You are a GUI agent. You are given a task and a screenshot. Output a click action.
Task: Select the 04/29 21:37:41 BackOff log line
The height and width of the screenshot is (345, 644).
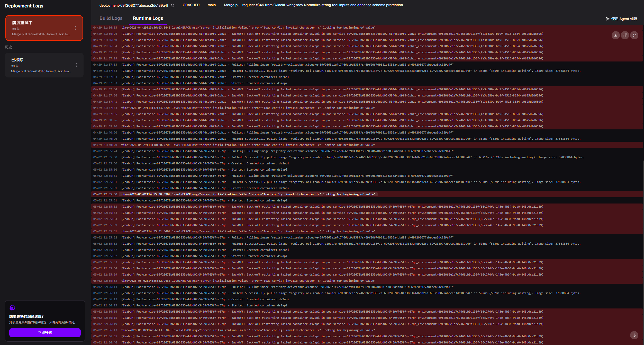367,102
